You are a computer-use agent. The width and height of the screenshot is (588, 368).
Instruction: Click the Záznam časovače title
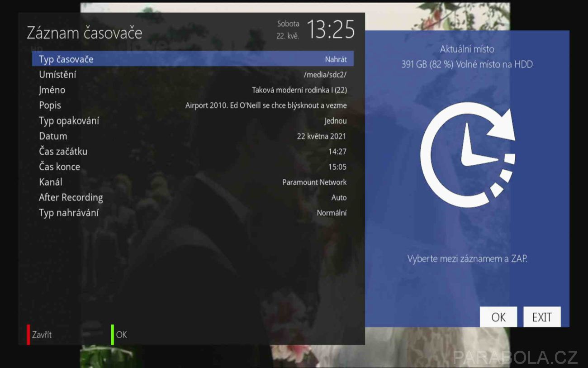[x=85, y=33]
